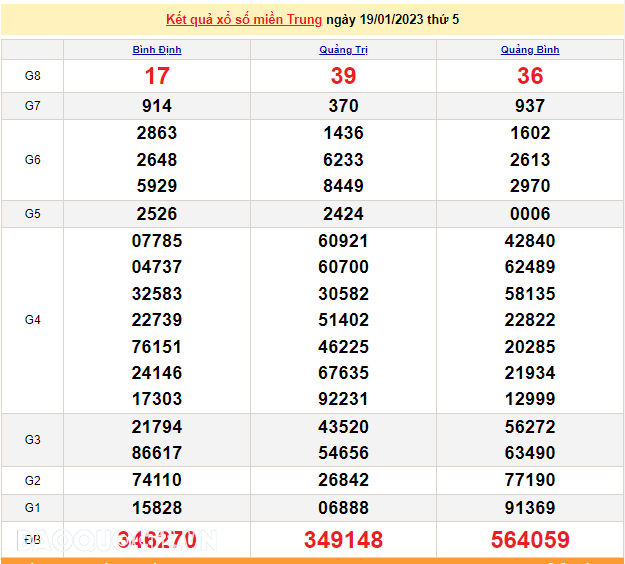Select the G6 row label

32,160
